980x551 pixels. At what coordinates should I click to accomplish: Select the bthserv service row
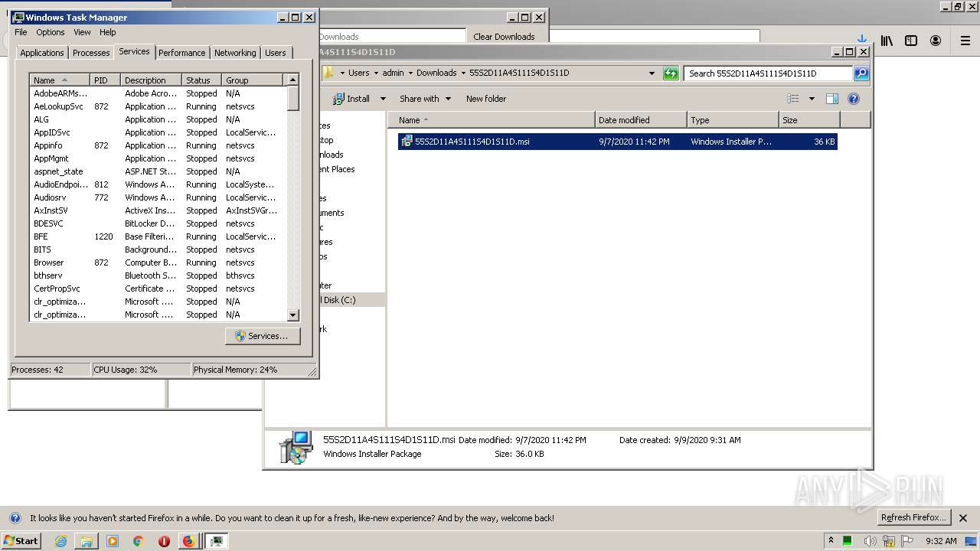click(158, 275)
